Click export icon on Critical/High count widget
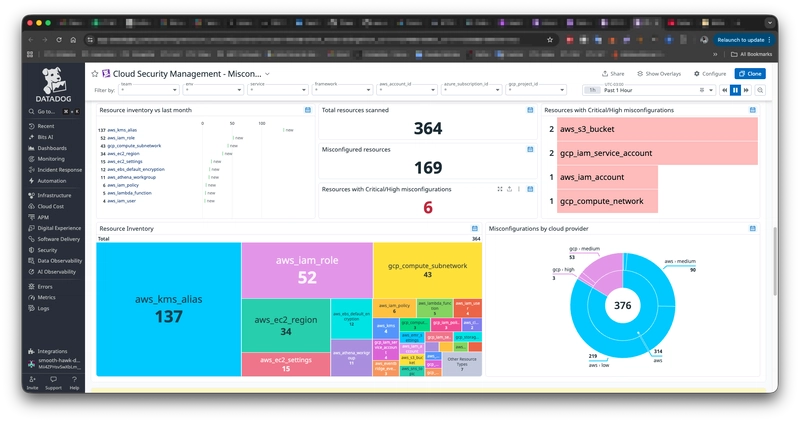This screenshot has width=800, height=422. (509, 189)
